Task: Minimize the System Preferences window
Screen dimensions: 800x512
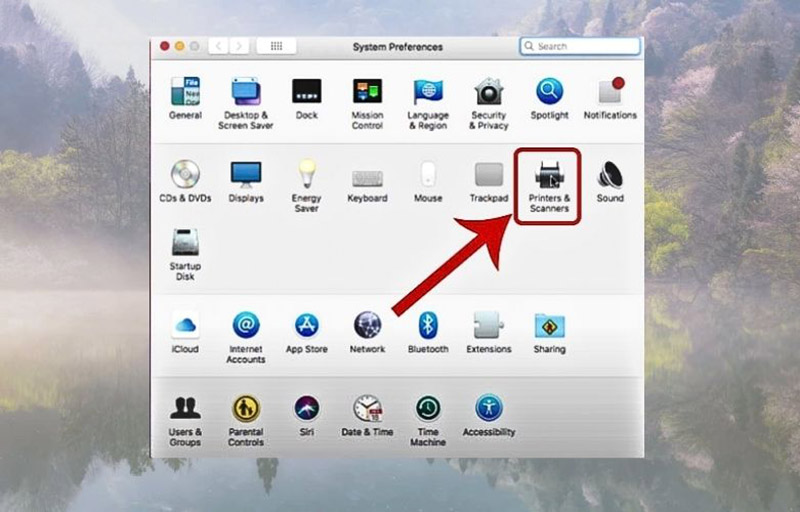Action: 180,46
